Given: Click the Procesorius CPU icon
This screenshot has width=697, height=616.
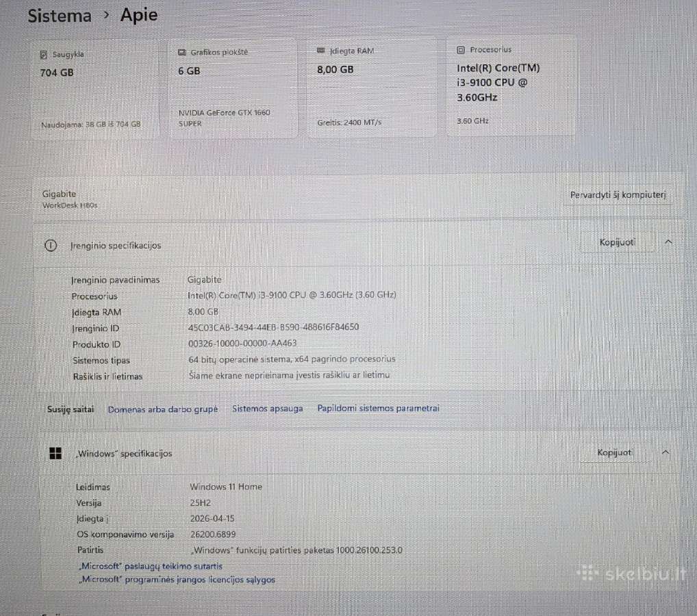Looking at the screenshot, I should (x=461, y=50).
